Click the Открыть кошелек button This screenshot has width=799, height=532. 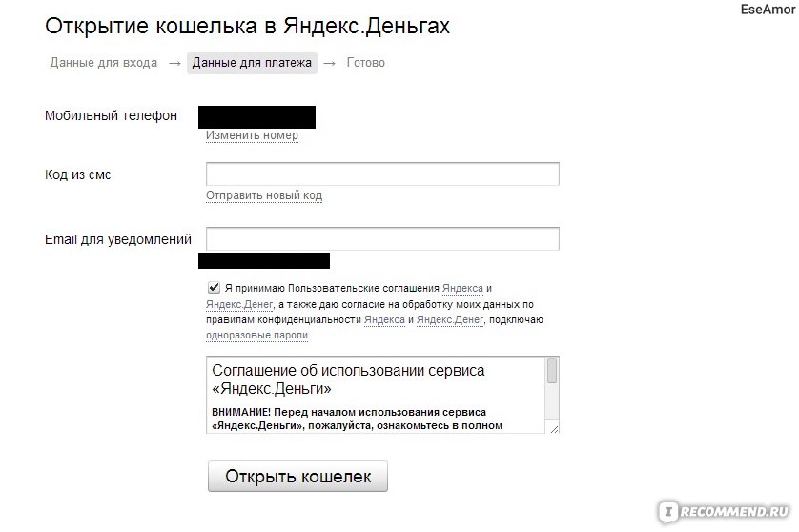[x=297, y=477]
